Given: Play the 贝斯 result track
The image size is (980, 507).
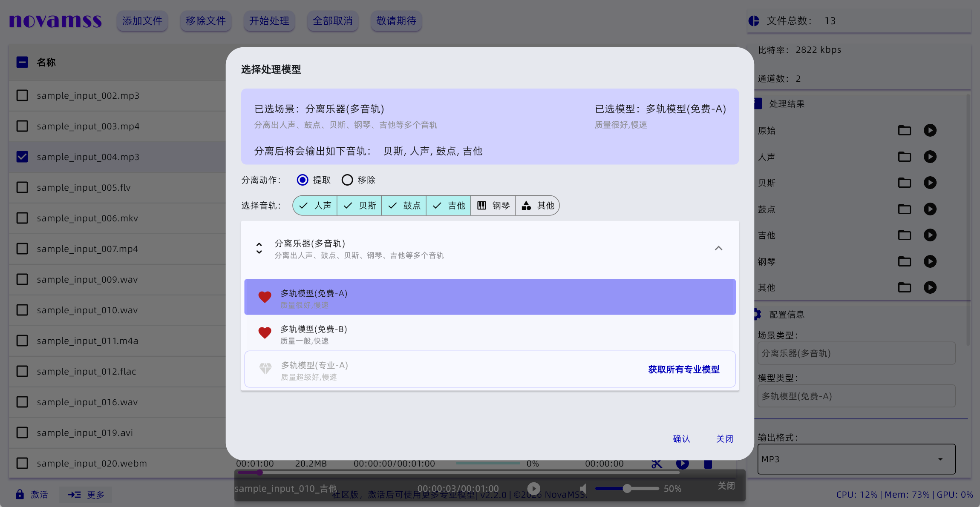Looking at the screenshot, I should click(x=930, y=183).
